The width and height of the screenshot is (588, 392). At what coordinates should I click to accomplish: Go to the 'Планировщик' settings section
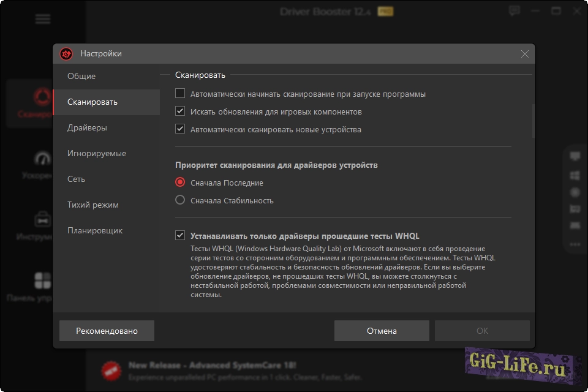point(94,231)
